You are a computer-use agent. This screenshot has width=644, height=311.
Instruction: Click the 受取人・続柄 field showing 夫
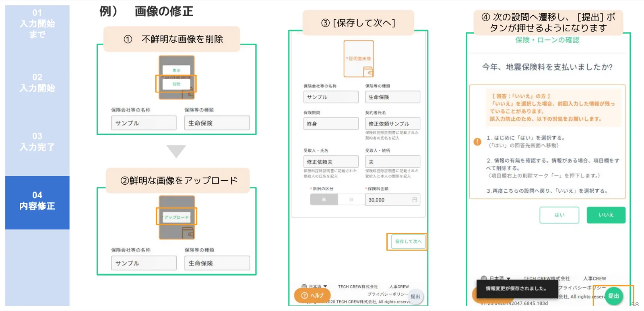[x=392, y=162]
